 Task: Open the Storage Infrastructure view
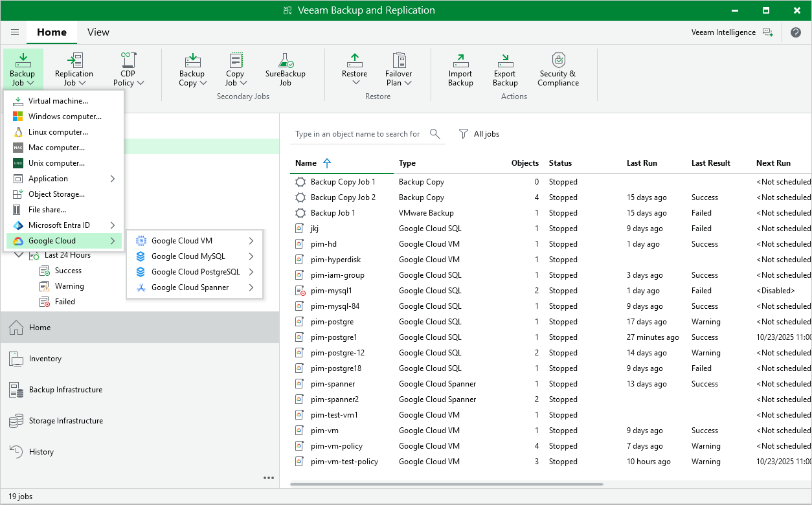140,421
